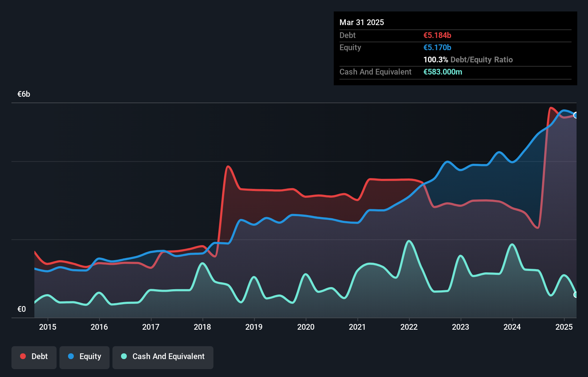The image size is (588, 377).
Task: Click the Cash And Equivalent tooltip row label
Action: pos(375,72)
